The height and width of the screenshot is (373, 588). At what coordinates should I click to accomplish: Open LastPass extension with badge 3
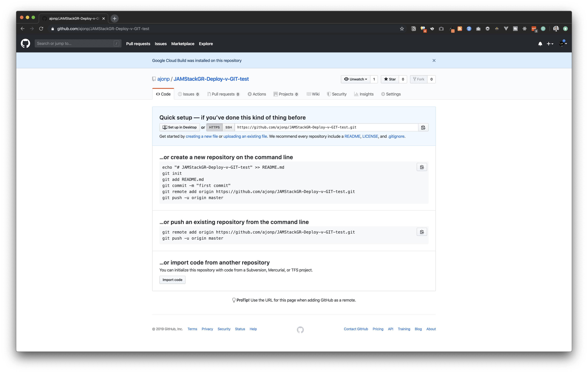tap(534, 29)
